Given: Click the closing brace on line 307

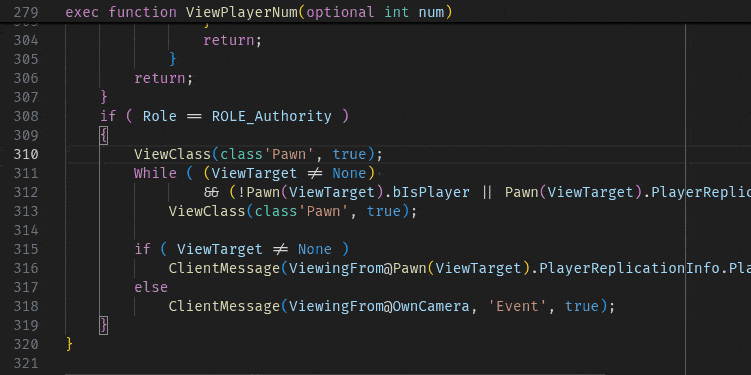Looking at the screenshot, I should [x=104, y=97].
